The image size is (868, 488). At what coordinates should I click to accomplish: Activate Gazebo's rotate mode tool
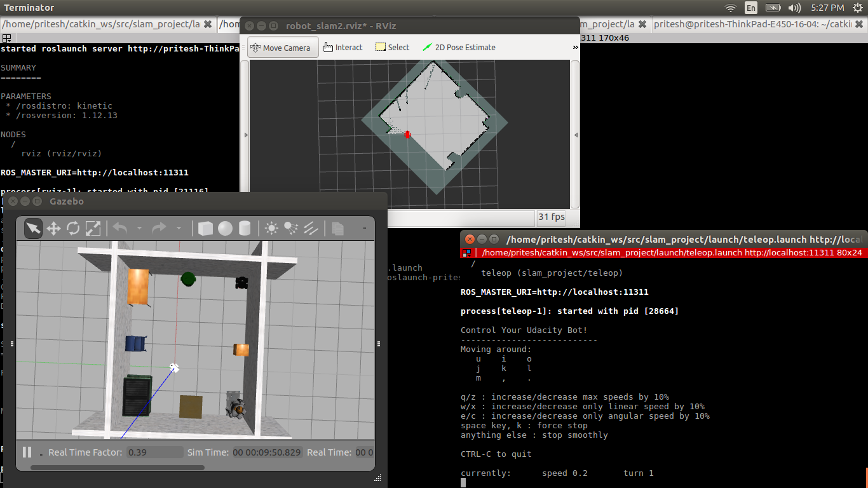tap(73, 228)
